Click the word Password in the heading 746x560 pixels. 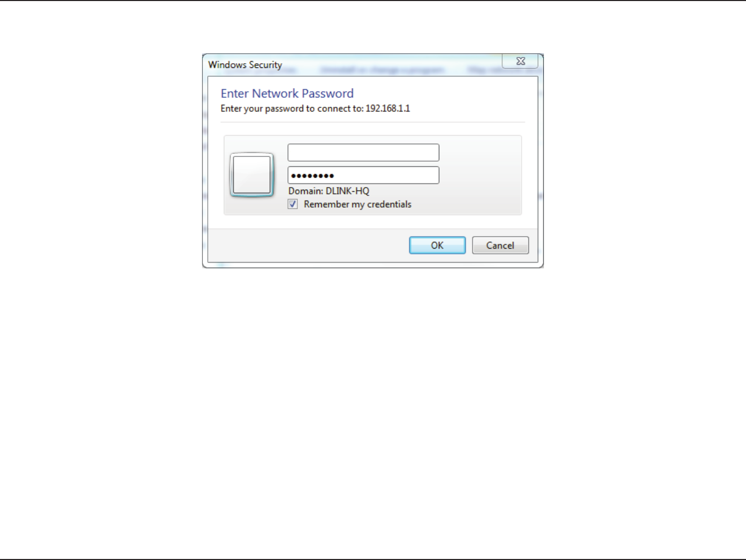tap(327, 93)
